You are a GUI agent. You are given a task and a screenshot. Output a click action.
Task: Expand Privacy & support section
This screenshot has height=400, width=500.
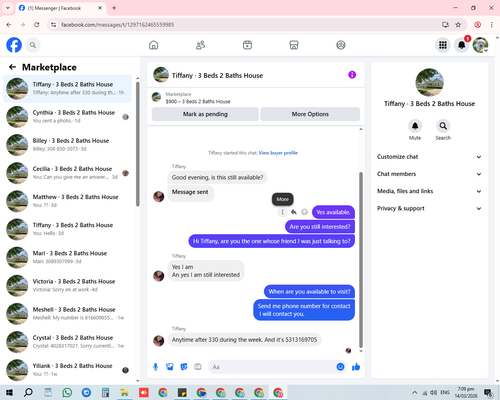point(429,209)
